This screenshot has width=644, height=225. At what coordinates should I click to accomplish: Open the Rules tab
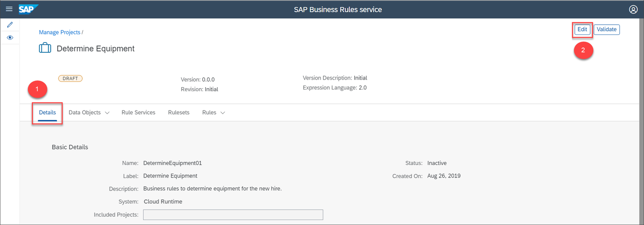pyautogui.click(x=209, y=113)
